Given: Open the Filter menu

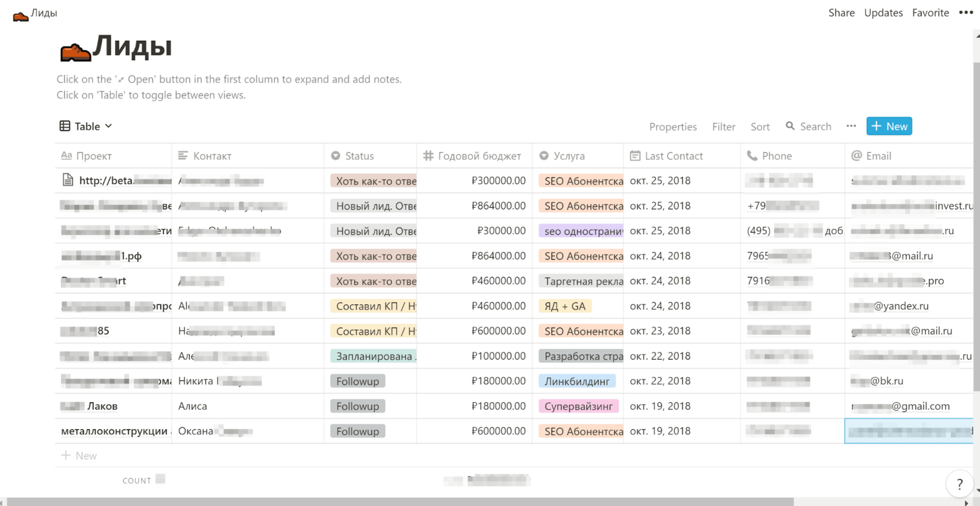Looking at the screenshot, I should coord(723,126).
